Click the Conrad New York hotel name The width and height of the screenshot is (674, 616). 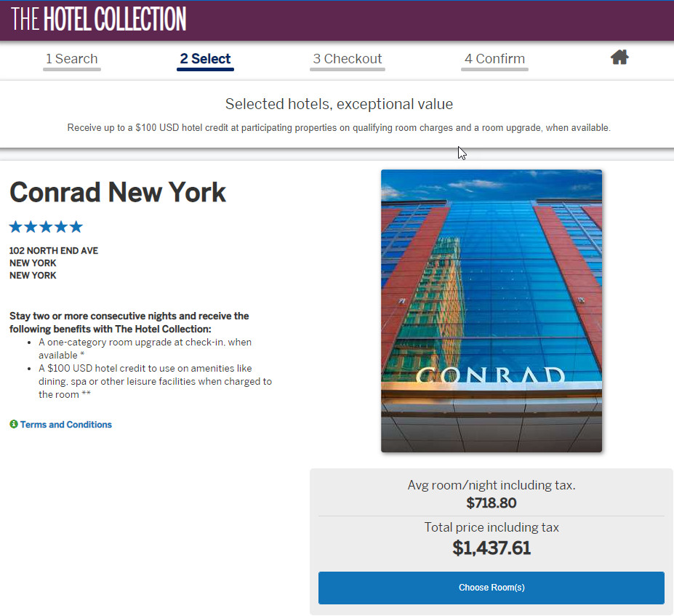tap(117, 192)
